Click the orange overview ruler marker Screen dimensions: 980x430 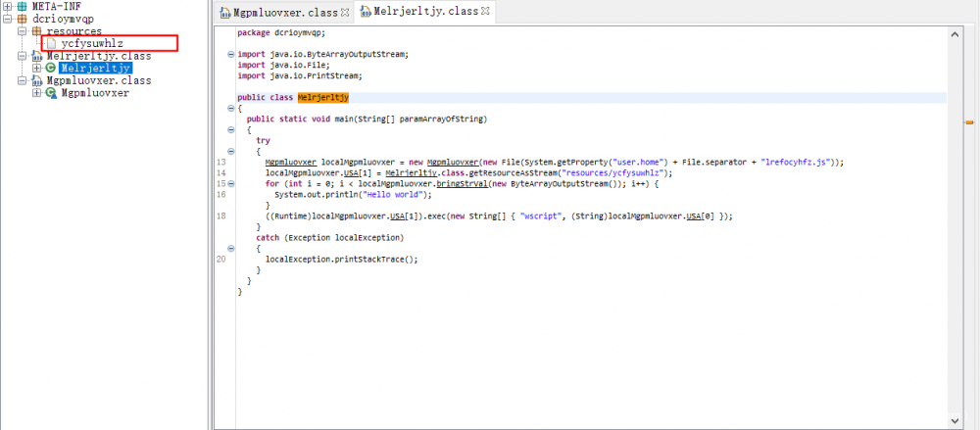point(970,122)
